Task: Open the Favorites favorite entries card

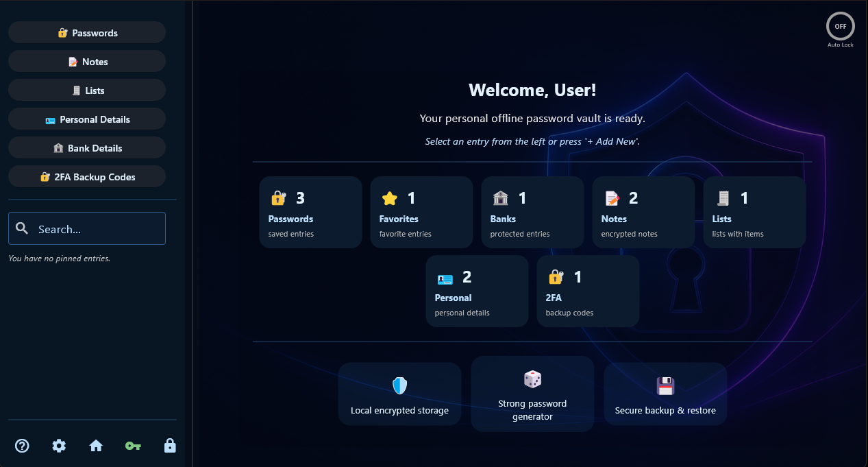Action: point(421,212)
